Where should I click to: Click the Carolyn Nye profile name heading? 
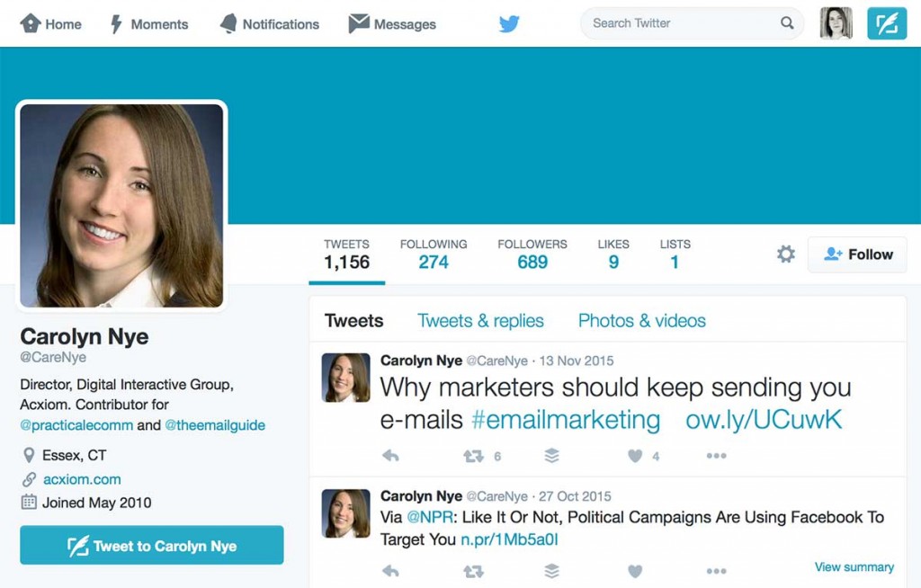point(84,336)
